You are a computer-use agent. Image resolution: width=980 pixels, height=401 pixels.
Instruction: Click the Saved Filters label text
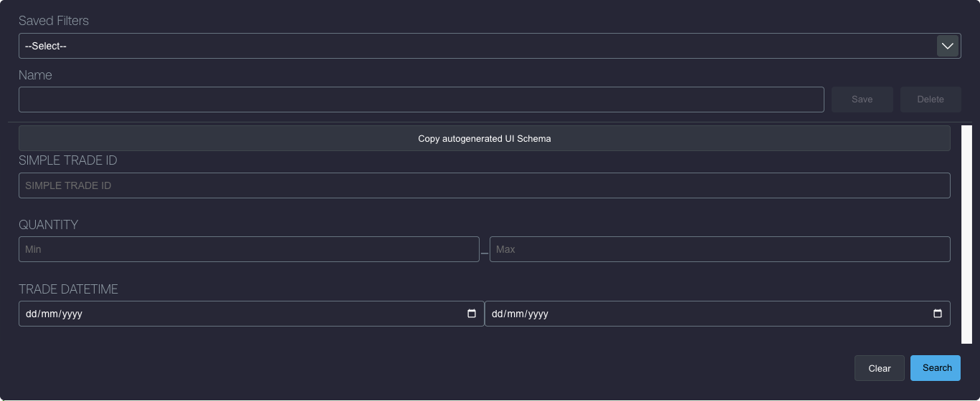pyautogui.click(x=54, y=21)
